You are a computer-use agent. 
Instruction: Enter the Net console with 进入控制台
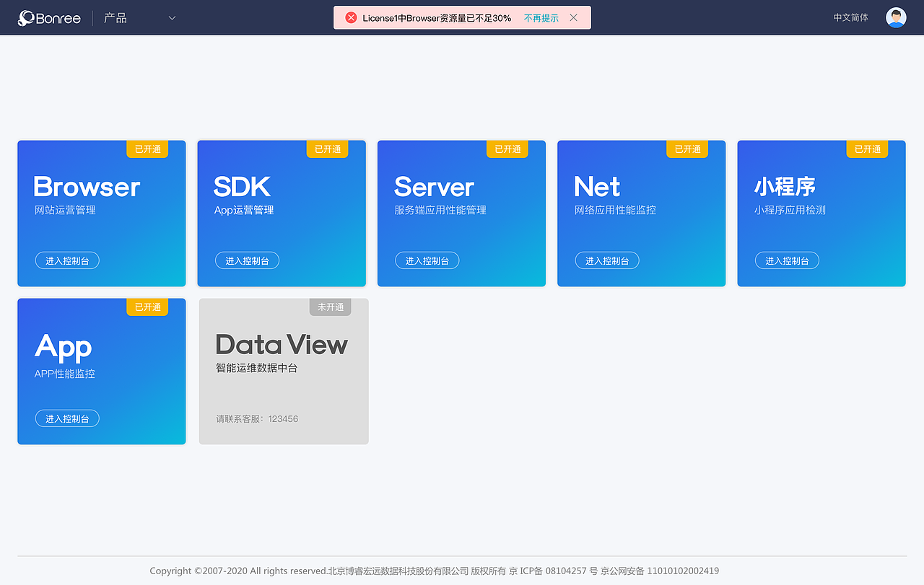pyautogui.click(x=607, y=260)
